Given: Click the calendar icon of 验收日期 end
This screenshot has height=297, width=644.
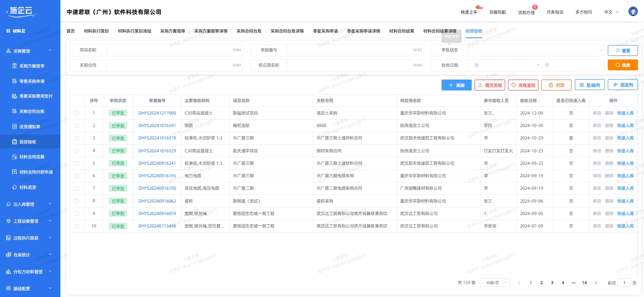Looking at the screenshot, I should [547, 65].
